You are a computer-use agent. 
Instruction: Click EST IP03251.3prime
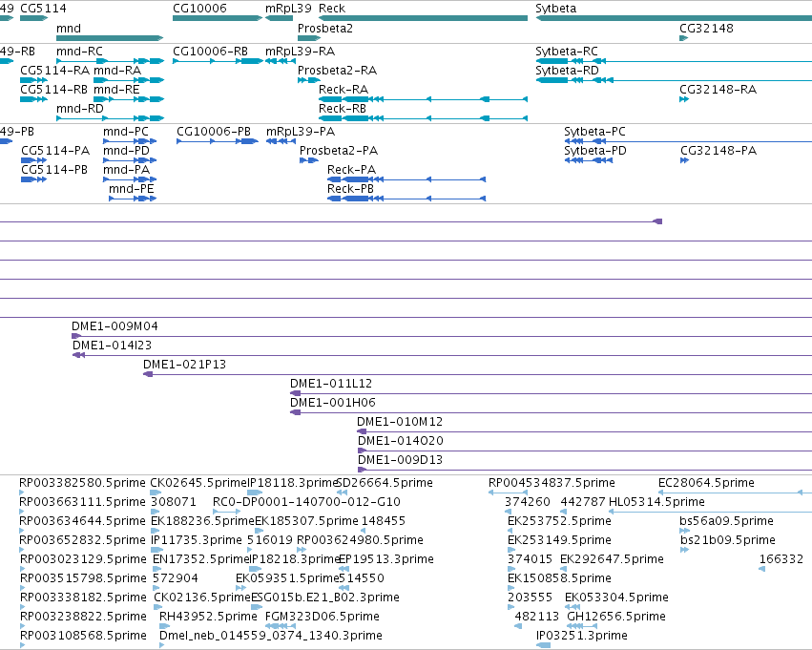tap(581, 636)
